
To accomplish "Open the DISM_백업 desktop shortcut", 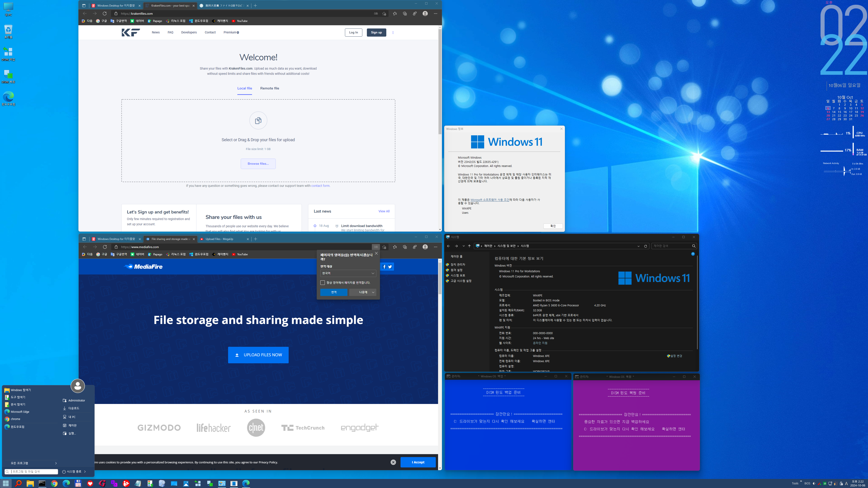I will [8, 54].
